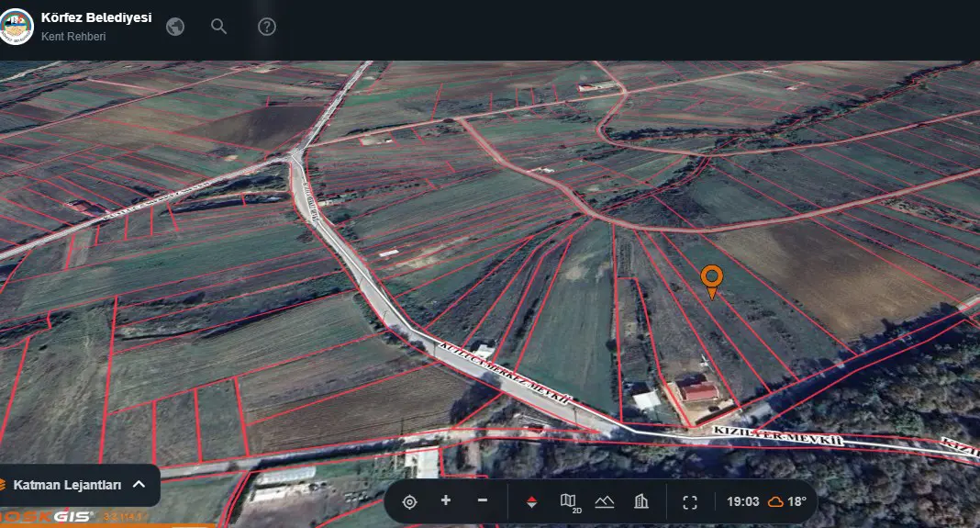Click the globe icon in the header
This screenshot has width=980, height=528.
click(x=175, y=27)
